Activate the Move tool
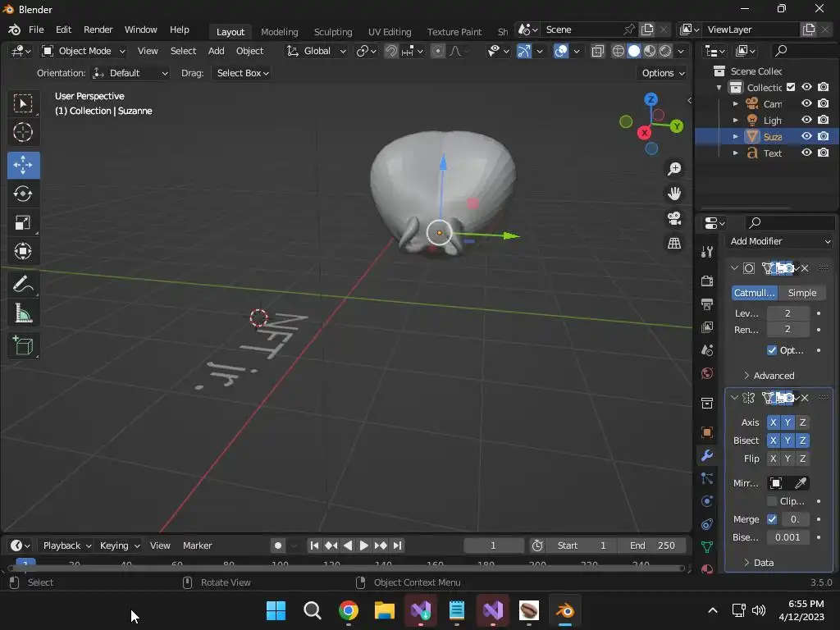This screenshot has height=630, width=840. point(23,165)
